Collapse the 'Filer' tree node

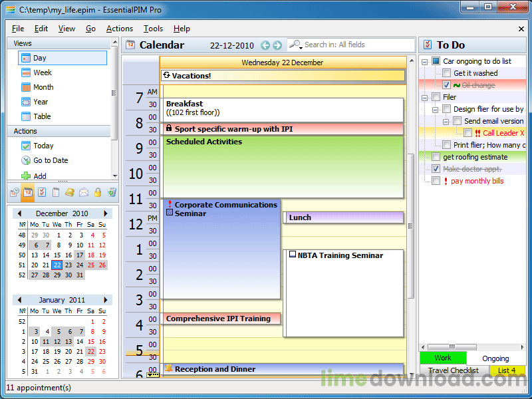click(424, 98)
